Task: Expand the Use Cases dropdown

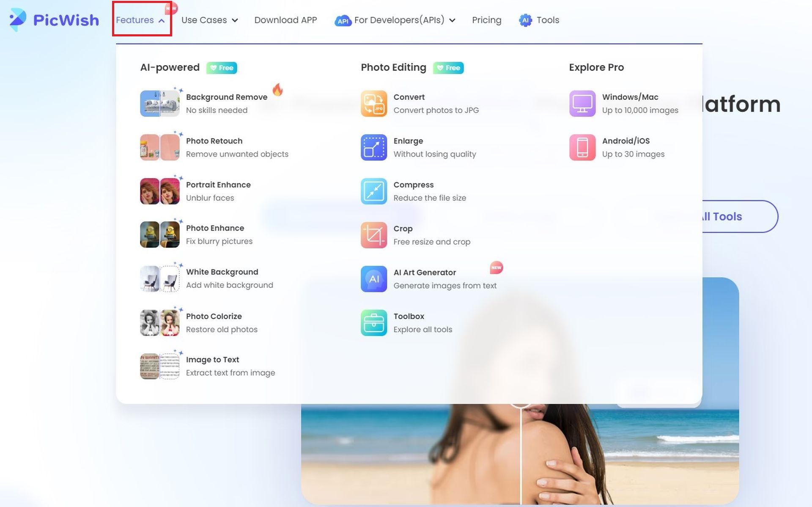Action: click(x=209, y=20)
